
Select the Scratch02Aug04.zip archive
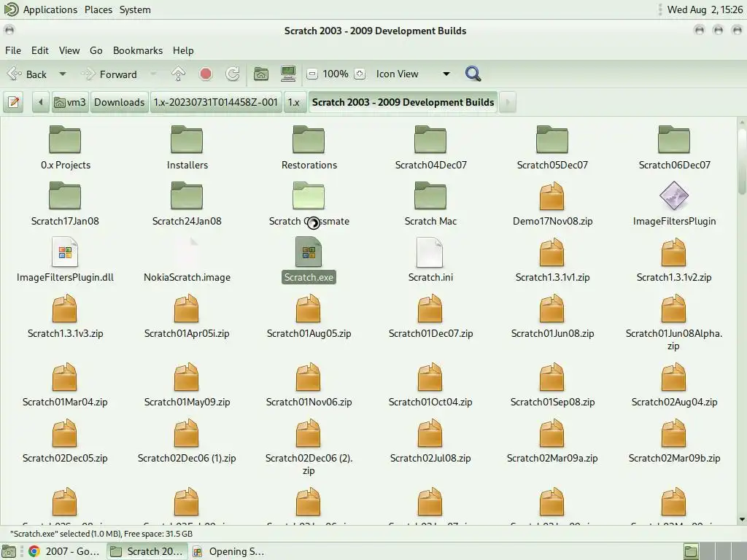coord(674,385)
